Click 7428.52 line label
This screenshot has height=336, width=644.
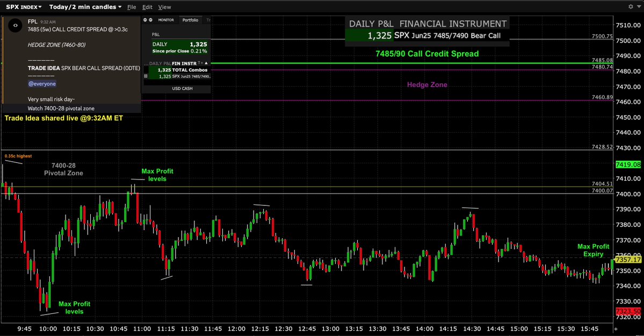602,147
